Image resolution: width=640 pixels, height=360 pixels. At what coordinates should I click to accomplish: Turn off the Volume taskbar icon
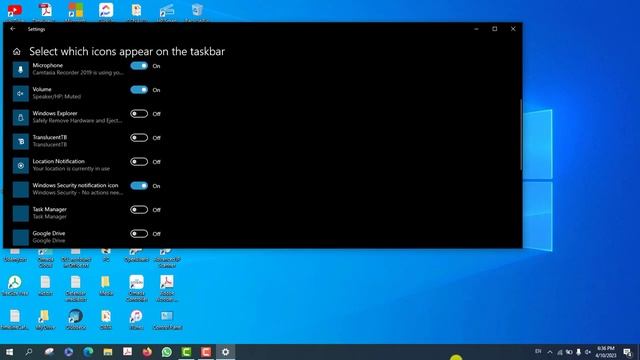[x=139, y=90]
